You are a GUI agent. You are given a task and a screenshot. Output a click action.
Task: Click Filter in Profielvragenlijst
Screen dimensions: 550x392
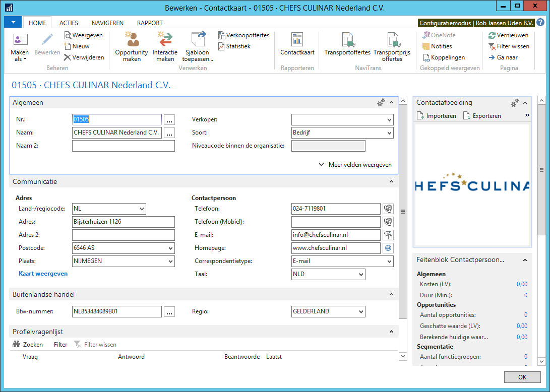coord(60,345)
